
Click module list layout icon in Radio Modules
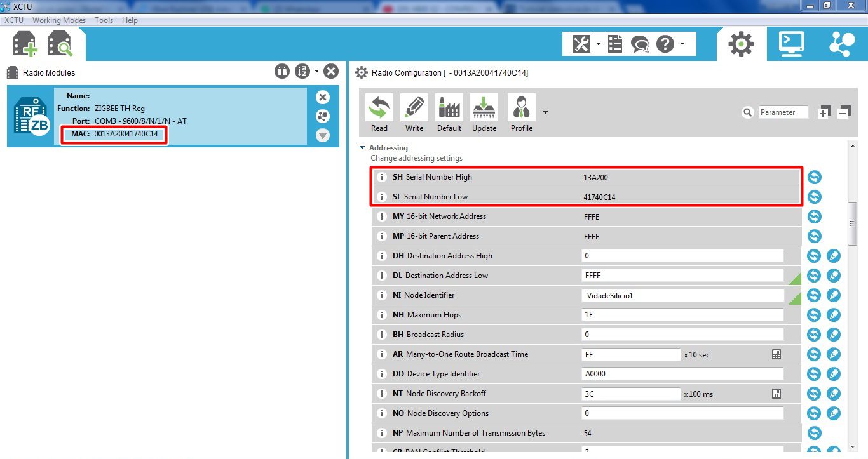coord(282,71)
